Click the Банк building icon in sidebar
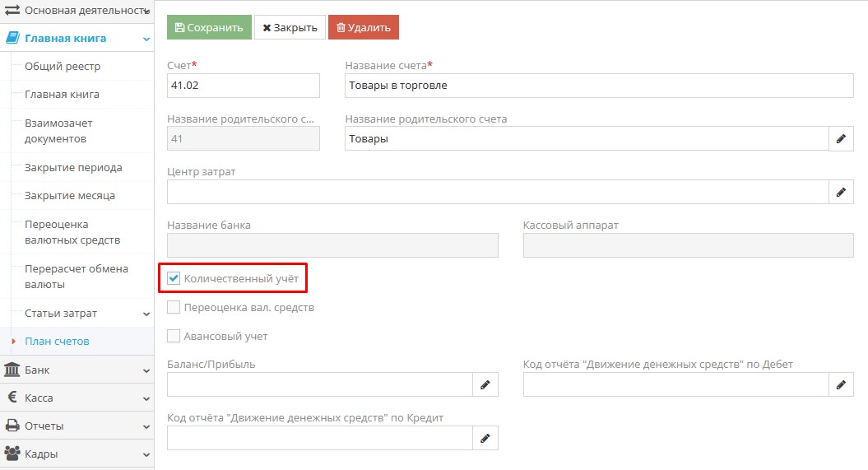The width and height of the screenshot is (868, 470). [x=12, y=370]
